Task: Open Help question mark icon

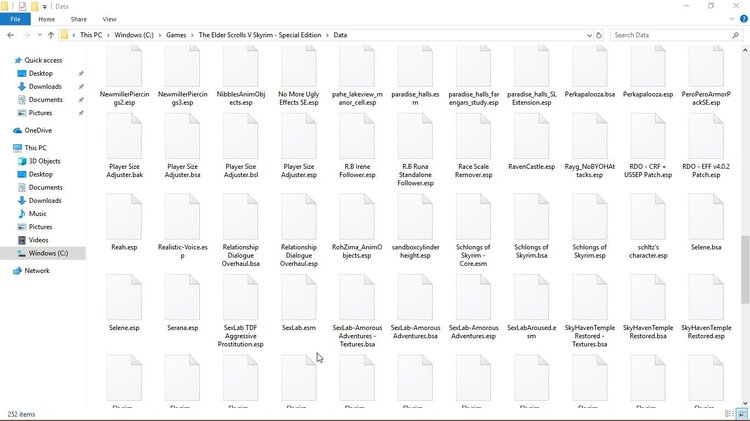Action: pos(744,19)
